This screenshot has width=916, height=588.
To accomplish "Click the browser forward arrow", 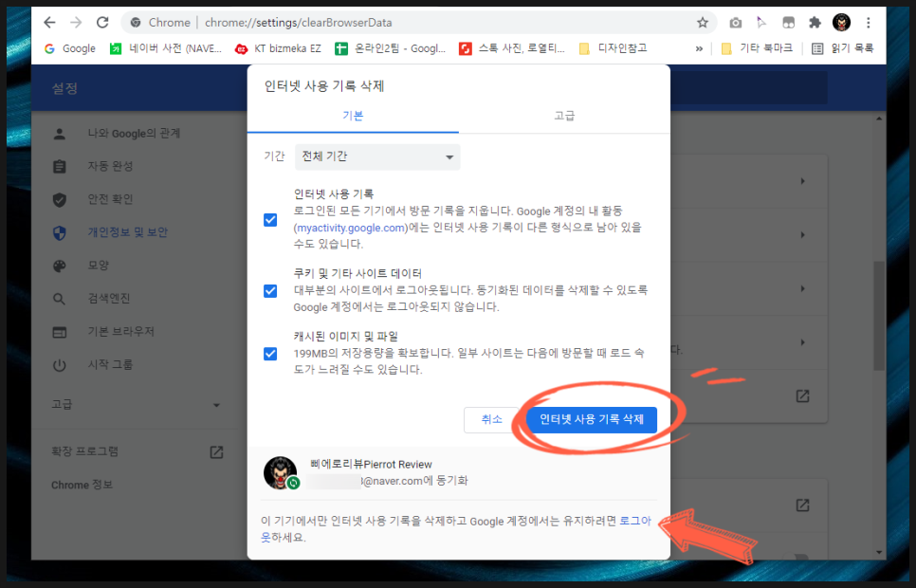I will (x=76, y=23).
